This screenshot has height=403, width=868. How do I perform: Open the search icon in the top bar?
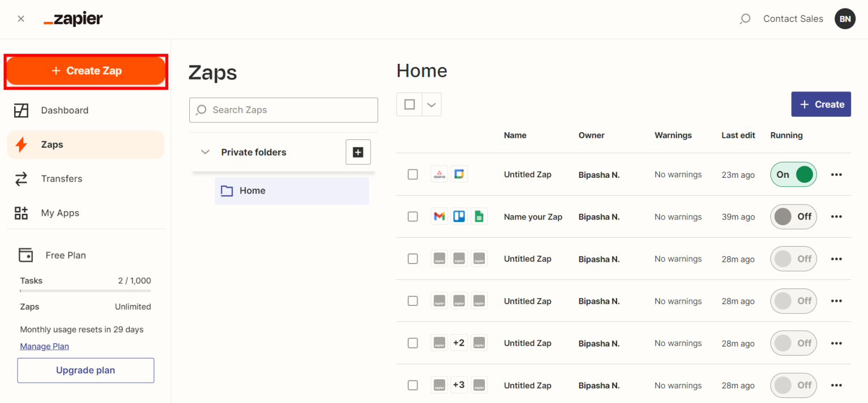click(x=745, y=19)
